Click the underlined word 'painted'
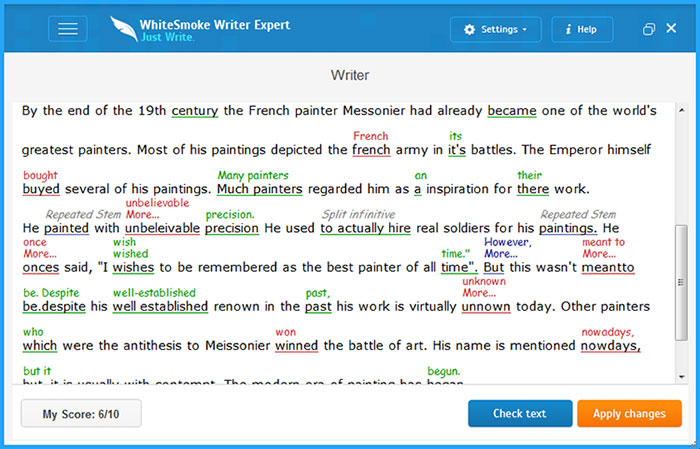 pyautogui.click(x=66, y=229)
